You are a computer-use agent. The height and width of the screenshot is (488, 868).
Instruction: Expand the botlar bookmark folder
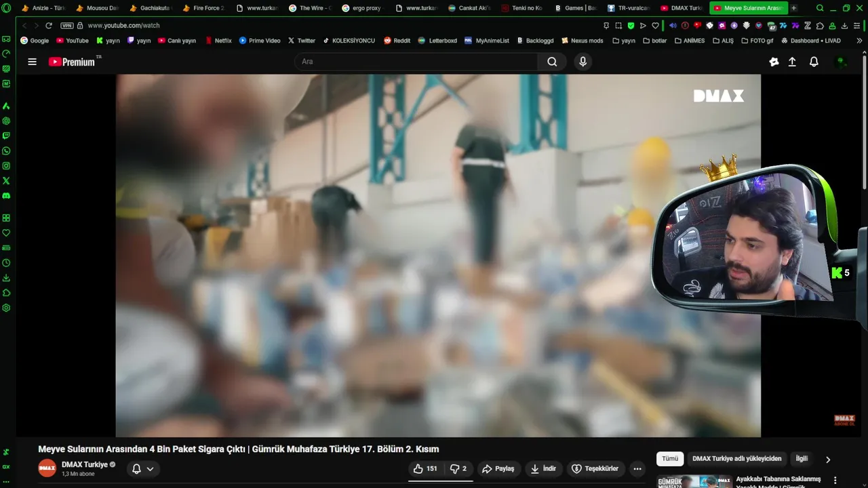(x=654, y=41)
